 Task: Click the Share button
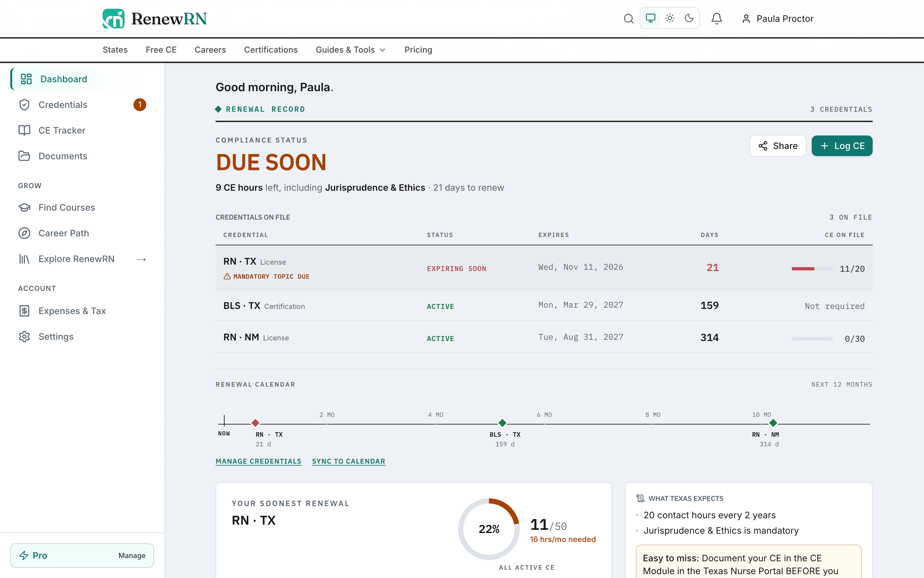pyautogui.click(x=778, y=146)
